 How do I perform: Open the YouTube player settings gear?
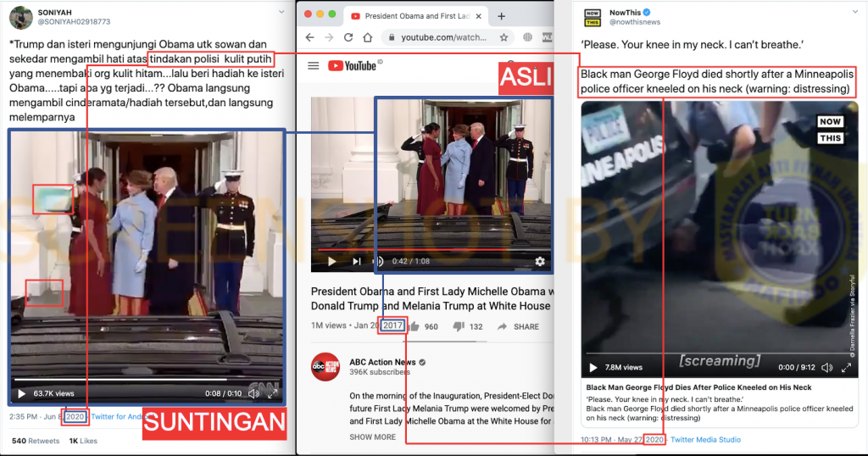click(540, 261)
